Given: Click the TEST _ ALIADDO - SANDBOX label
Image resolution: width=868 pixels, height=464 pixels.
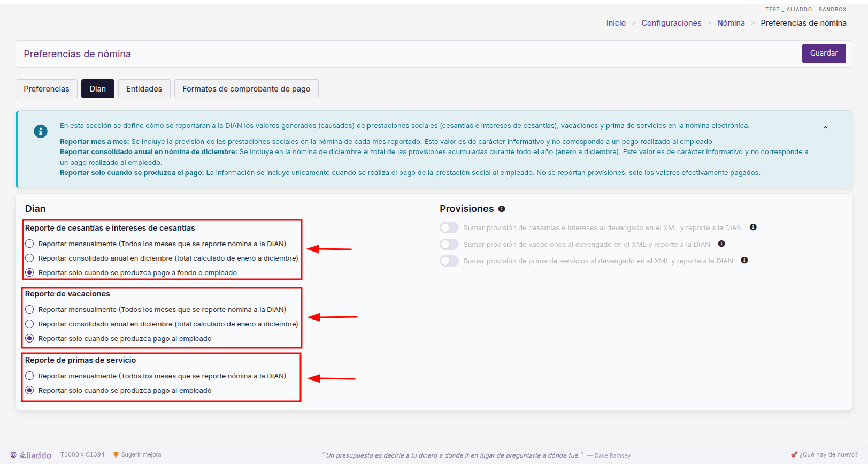Looking at the screenshot, I should 806,9.
